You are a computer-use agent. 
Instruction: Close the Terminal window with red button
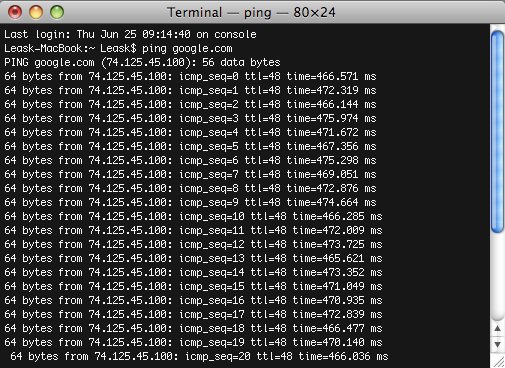click(15, 12)
